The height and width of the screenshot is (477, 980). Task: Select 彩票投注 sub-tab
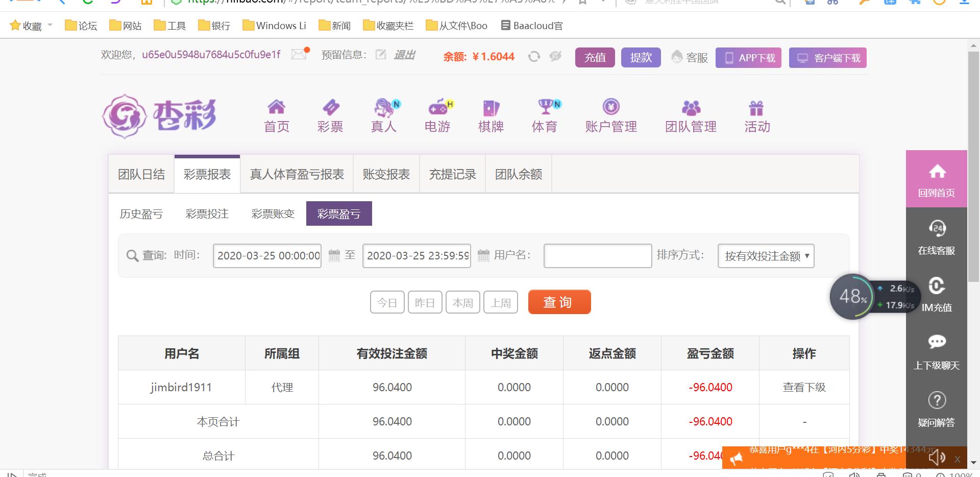(x=207, y=214)
